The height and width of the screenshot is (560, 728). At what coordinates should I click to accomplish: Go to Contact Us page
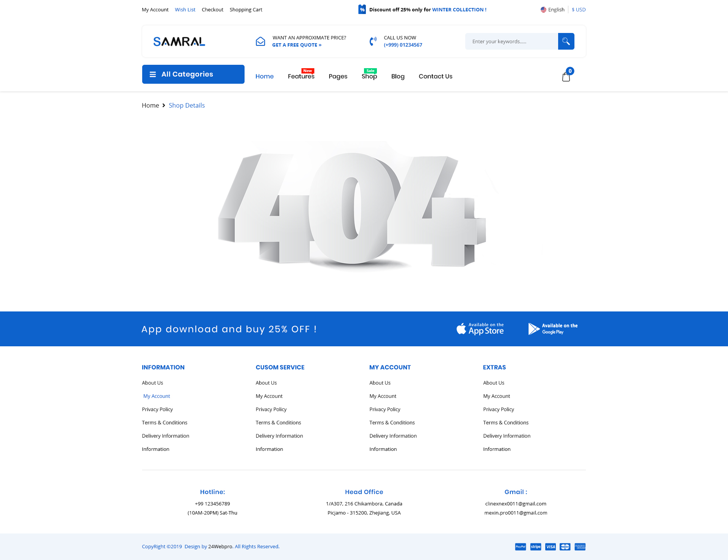pos(435,76)
